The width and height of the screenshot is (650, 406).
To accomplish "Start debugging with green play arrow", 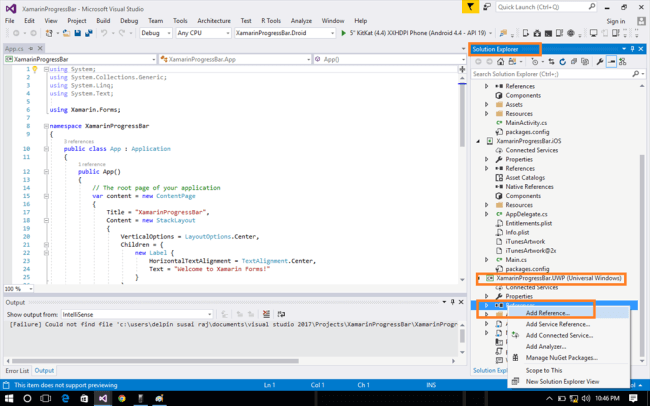I will point(342,33).
